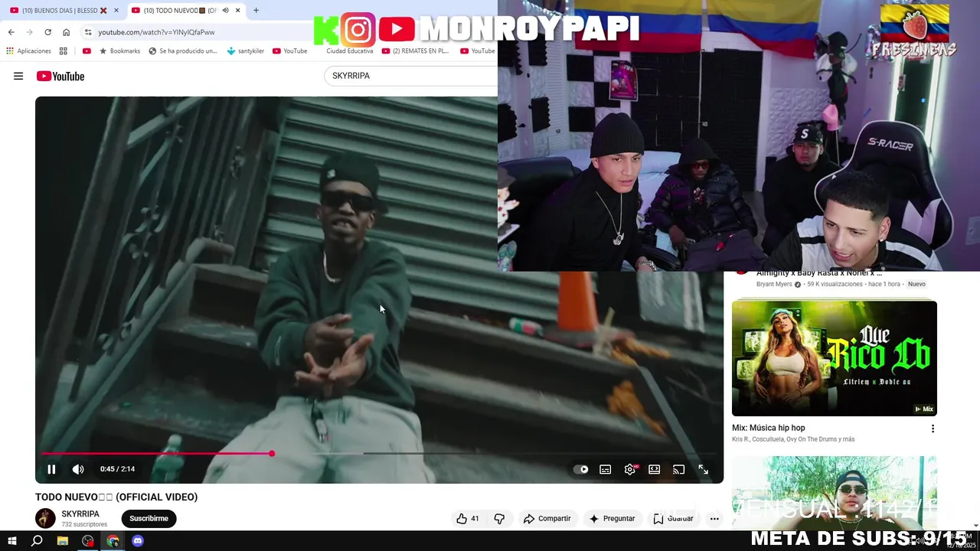Cast video to a TV device
The width and height of the screenshot is (980, 551).
click(x=678, y=469)
